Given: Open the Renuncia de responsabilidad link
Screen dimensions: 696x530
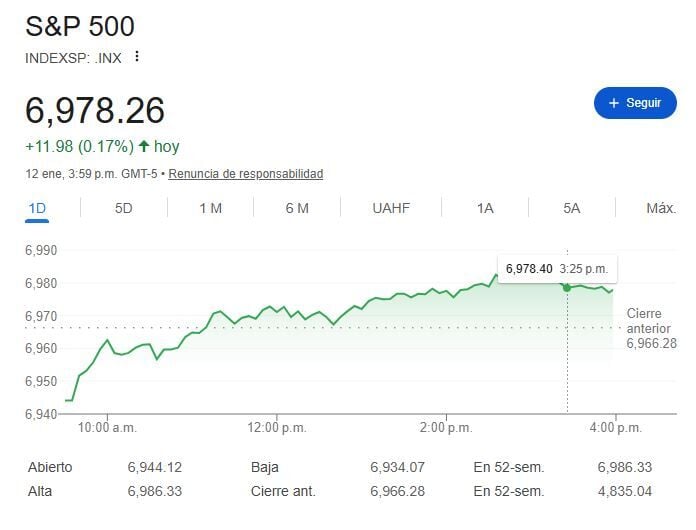Looking at the screenshot, I should point(245,174).
